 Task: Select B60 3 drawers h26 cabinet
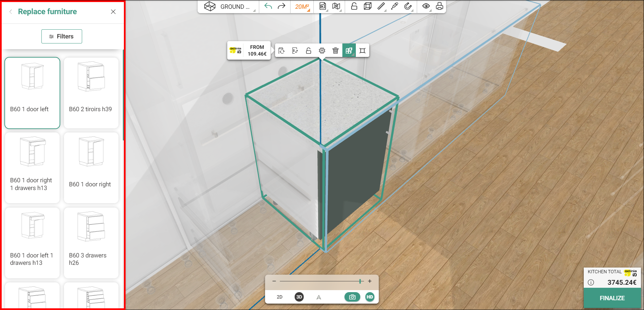pyautogui.click(x=91, y=243)
